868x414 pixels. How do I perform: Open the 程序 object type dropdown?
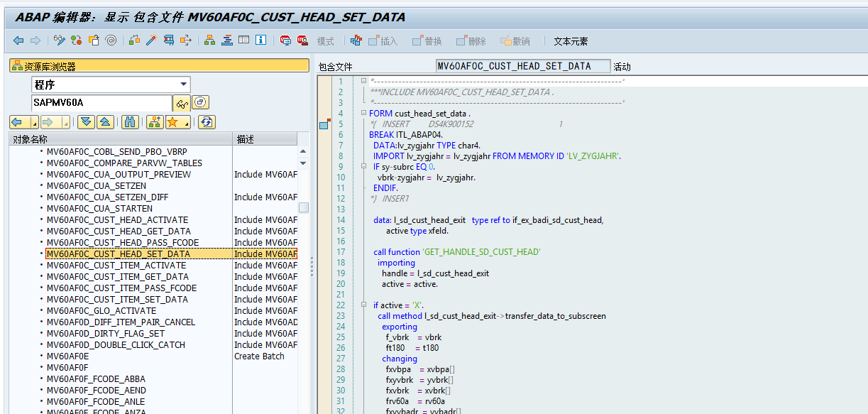point(184,85)
